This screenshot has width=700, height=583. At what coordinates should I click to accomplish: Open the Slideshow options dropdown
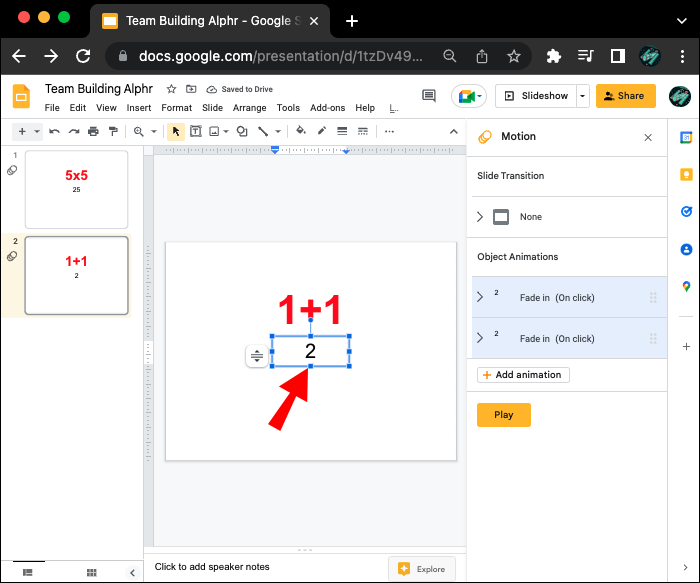583,96
